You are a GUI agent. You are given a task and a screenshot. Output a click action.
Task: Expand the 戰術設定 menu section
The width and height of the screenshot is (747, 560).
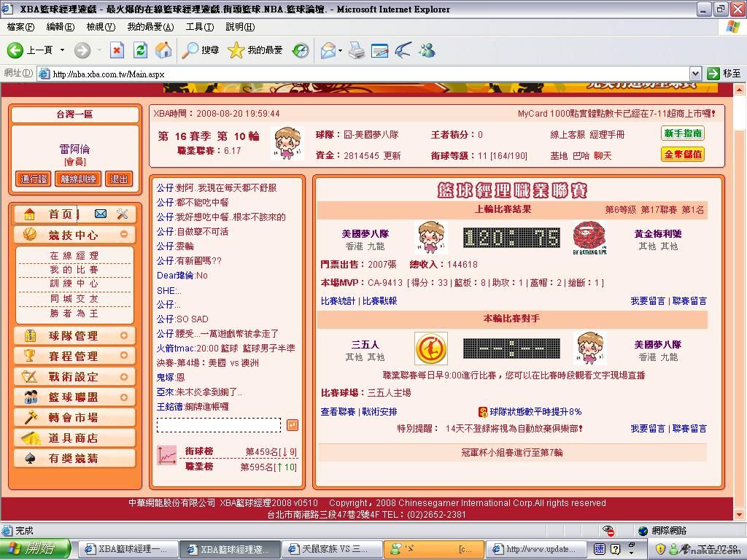[x=124, y=377]
